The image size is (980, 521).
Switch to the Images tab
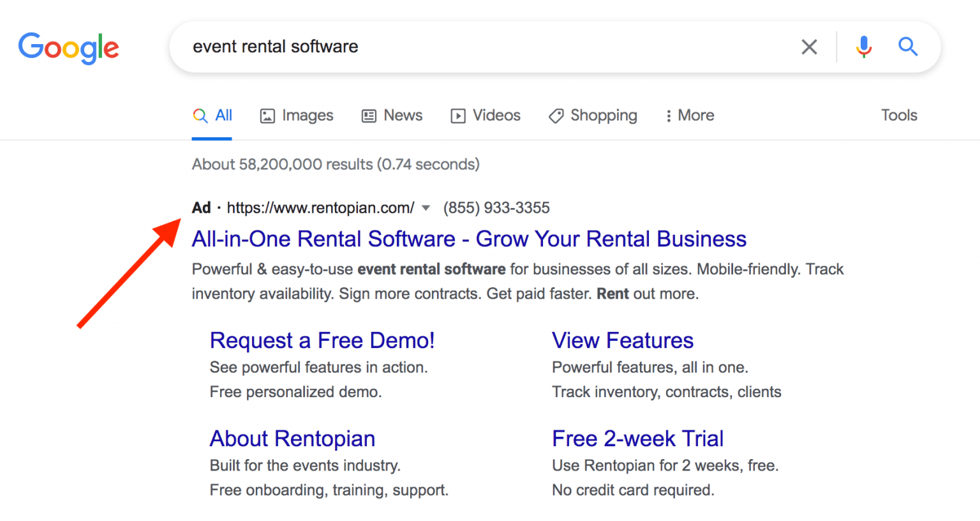(297, 116)
